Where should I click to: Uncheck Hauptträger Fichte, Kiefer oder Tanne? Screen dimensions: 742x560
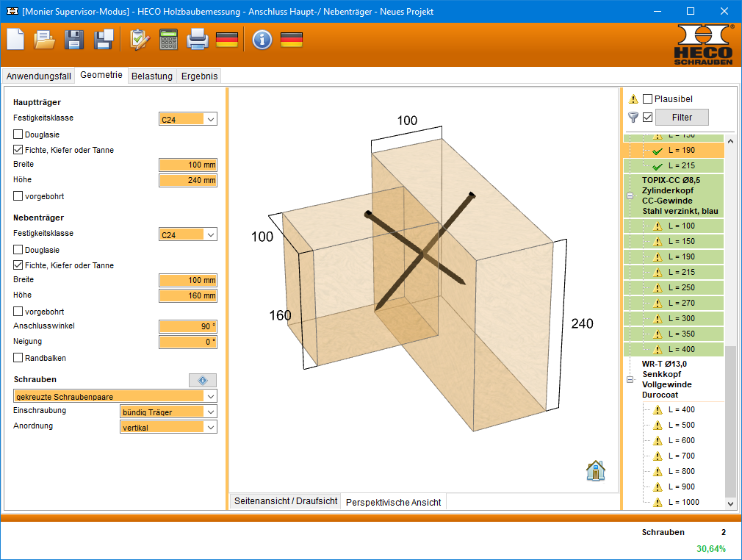[x=18, y=150]
